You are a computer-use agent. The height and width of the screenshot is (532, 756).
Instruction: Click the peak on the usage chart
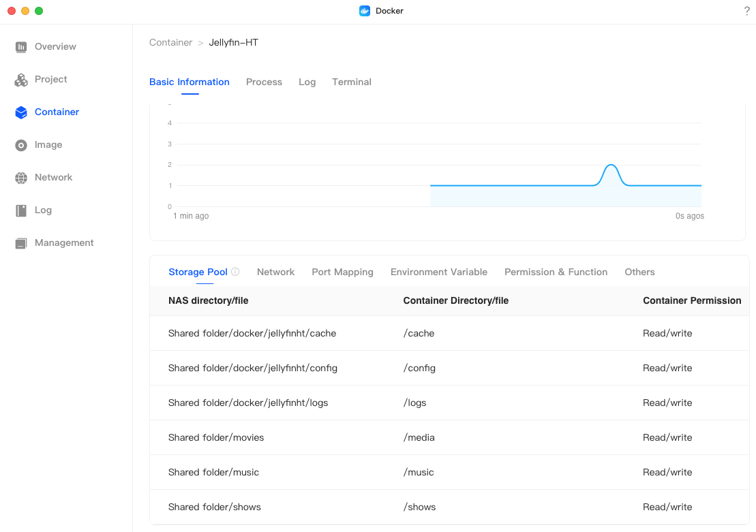pos(611,166)
